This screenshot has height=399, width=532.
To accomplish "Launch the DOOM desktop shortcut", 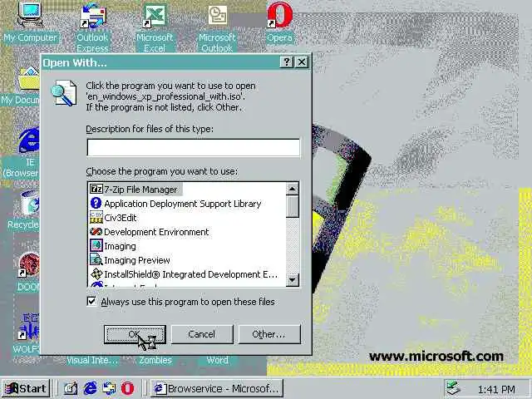I will point(28,265).
